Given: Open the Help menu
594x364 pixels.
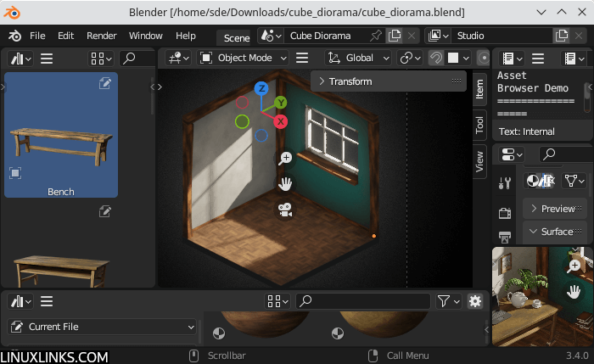Looking at the screenshot, I should pyautogui.click(x=186, y=36).
